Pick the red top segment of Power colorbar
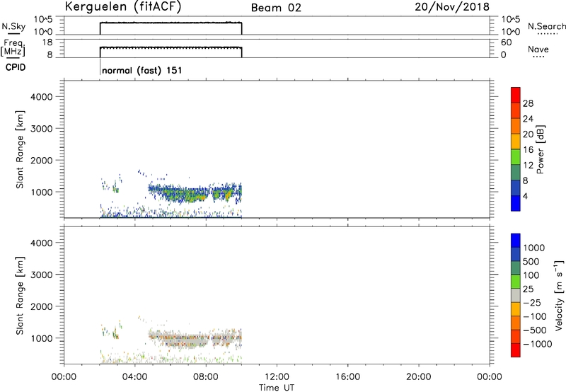566x392 pixels. tap(516, 95)
